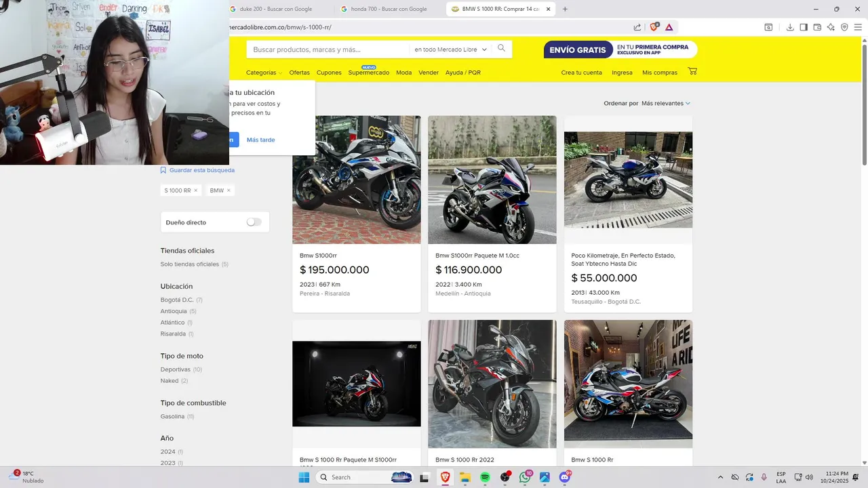Open the Más relevantes sort dropdown

666,103
